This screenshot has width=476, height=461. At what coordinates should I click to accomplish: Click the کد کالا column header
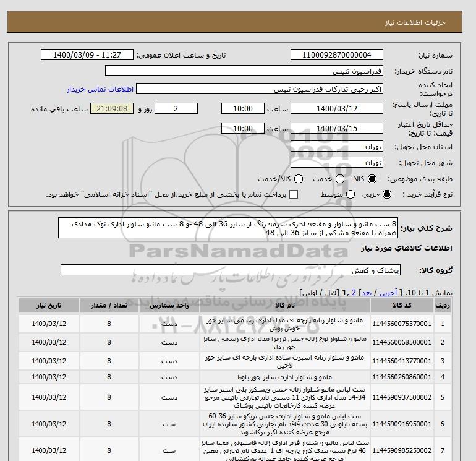point(402,306)
